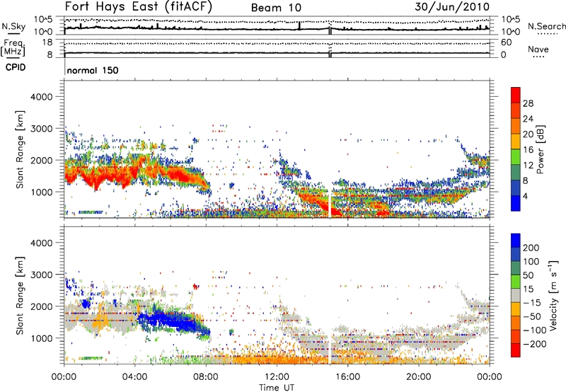Click the grey 15 to -15 velocity swatch

(x=516, y=295)
